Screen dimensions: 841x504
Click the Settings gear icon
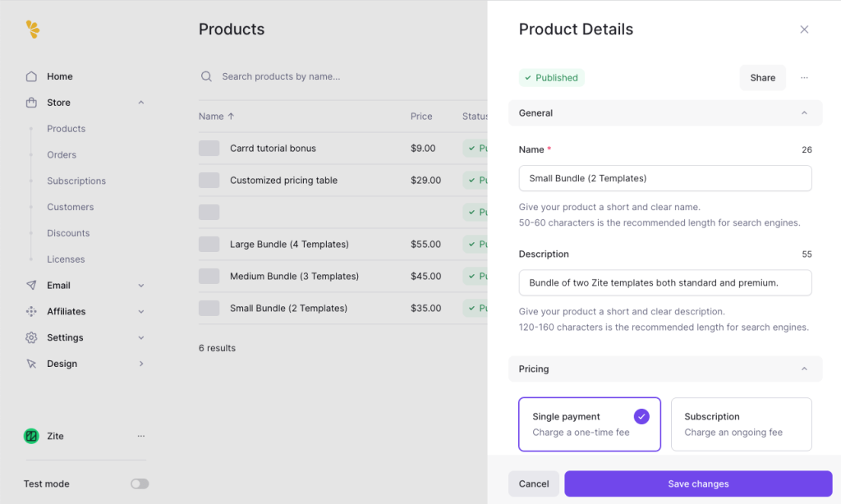pyautogui.click(x=31, y=337)
